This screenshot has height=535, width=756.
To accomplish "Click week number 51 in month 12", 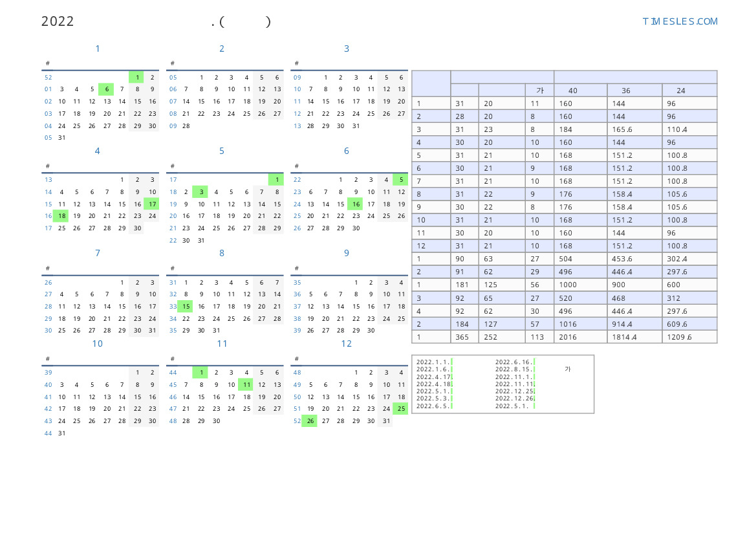I will point(297,409).
